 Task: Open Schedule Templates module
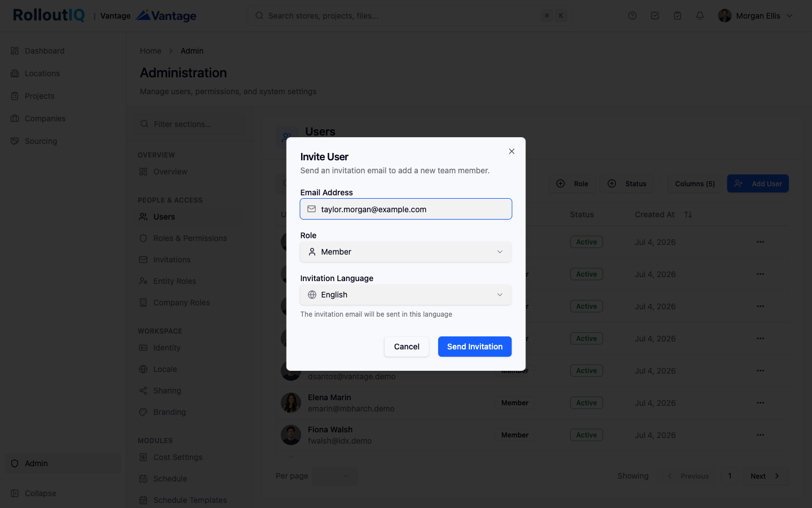pyautogui.click(x=190, y=500)
